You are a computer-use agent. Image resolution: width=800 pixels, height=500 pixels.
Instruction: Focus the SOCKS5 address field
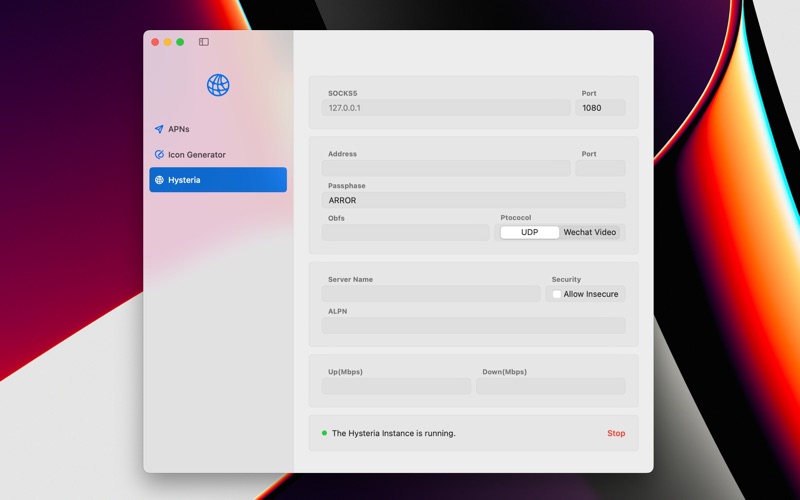(x=446, y=108)
